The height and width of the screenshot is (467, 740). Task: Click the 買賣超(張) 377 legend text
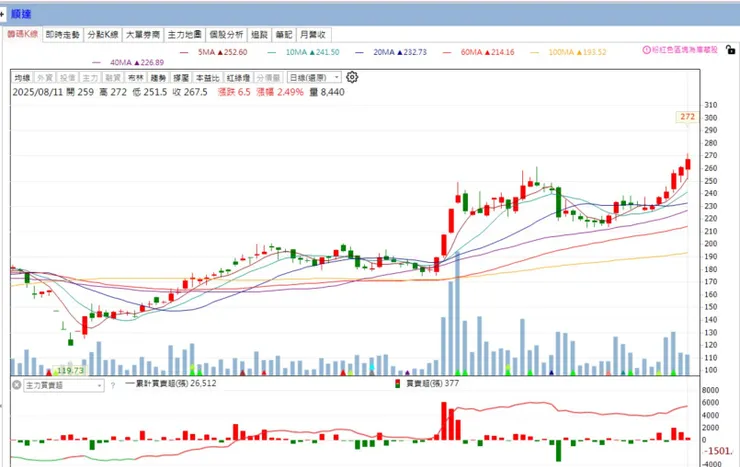(432, 384)
